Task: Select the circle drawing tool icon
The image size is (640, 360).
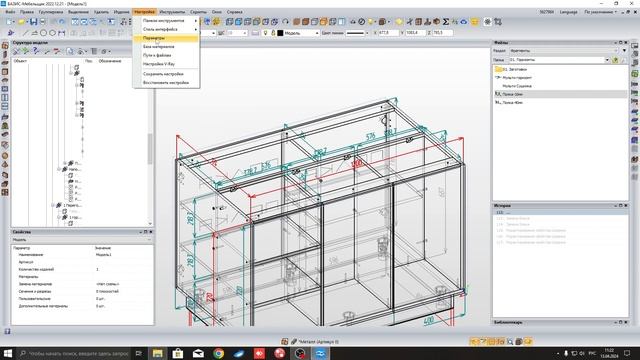Action: [43, 33]
